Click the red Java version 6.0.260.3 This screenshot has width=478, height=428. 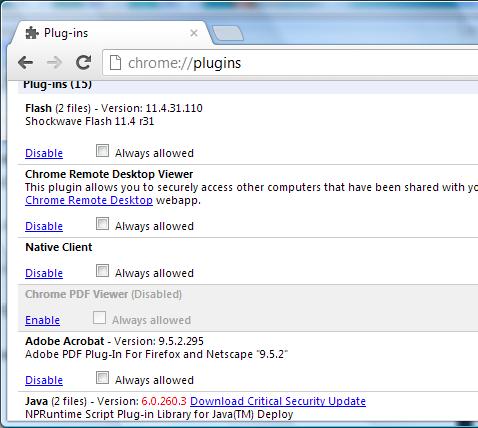tap(164, 401)
